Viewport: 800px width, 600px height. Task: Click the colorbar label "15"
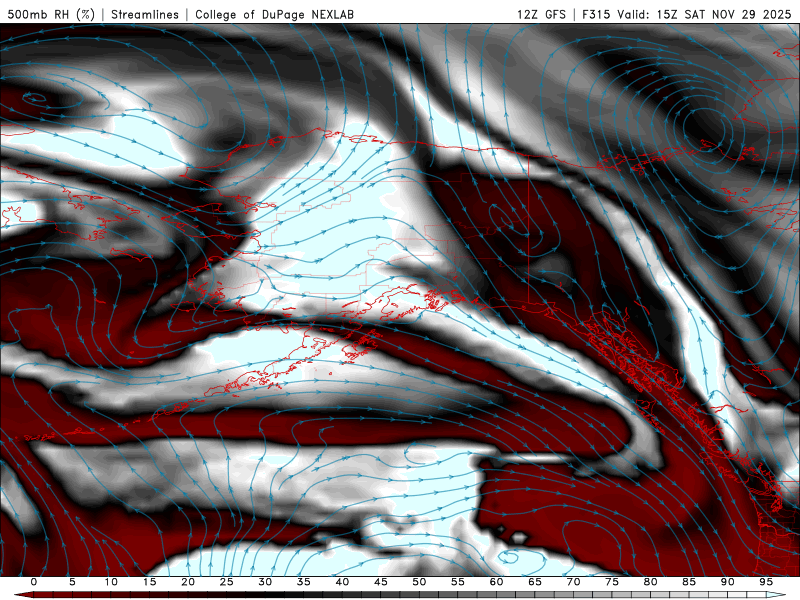tap(149, 582)
